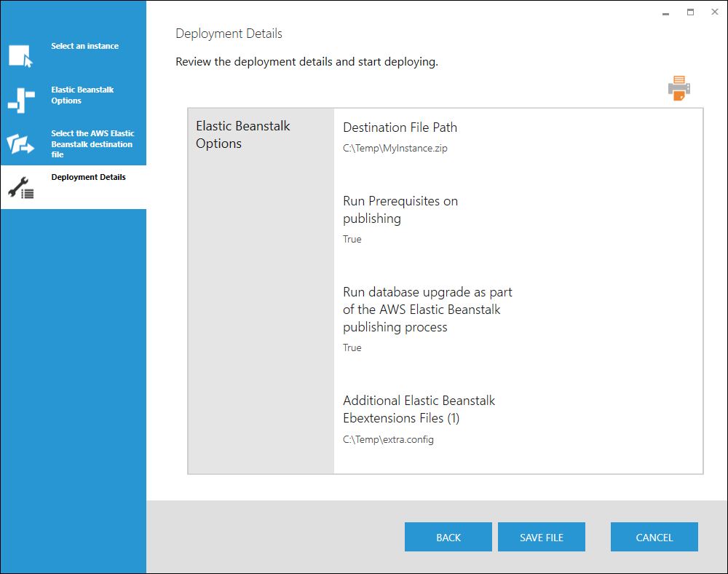Minimize the deployment wizard window

pyautogui.click(x=665, y=13)
